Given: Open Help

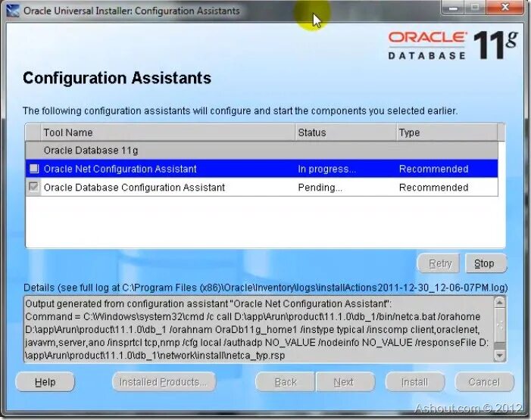Looking at the screenshot, I should pos(45,382).
